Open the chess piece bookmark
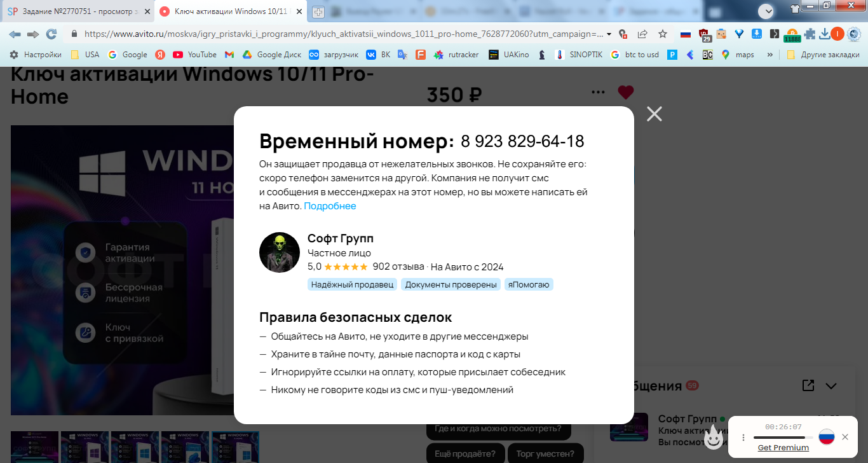Screen dimensions: 868x463 [541, 55]
